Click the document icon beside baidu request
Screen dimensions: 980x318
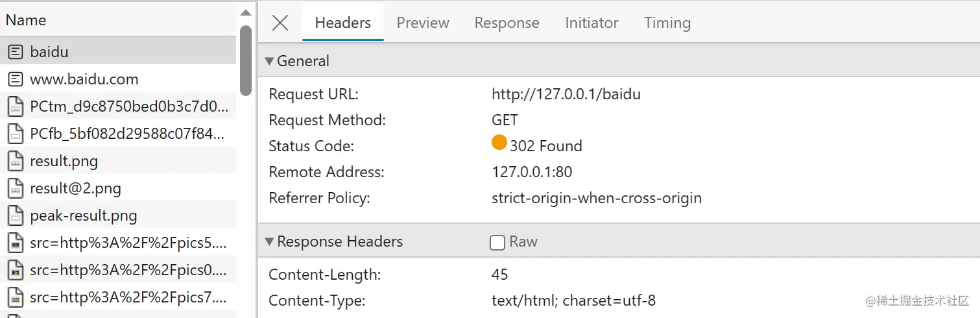coord(16,52)
